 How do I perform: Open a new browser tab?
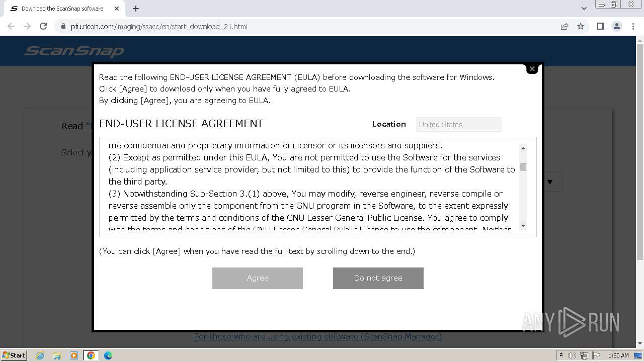[x=136, y=9]
